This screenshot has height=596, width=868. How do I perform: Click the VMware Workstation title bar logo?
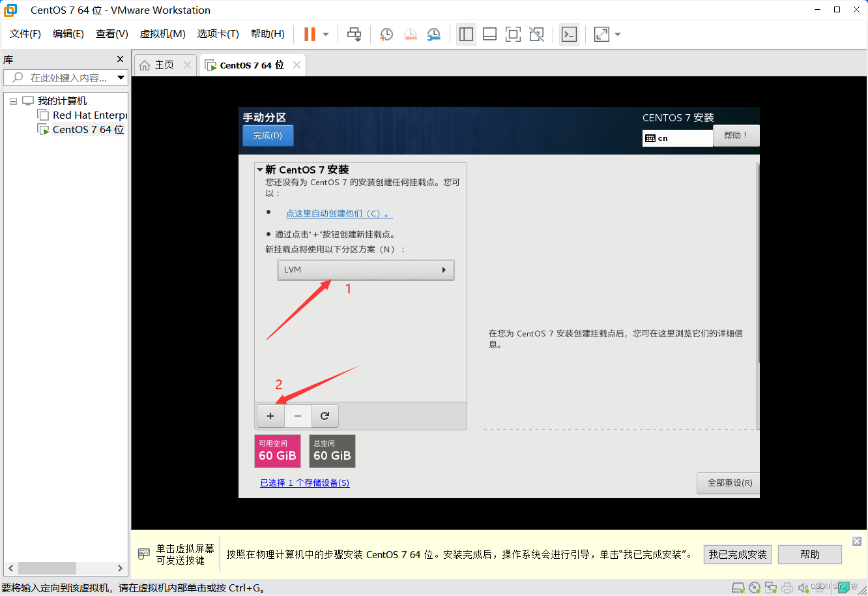coord(10,10)
